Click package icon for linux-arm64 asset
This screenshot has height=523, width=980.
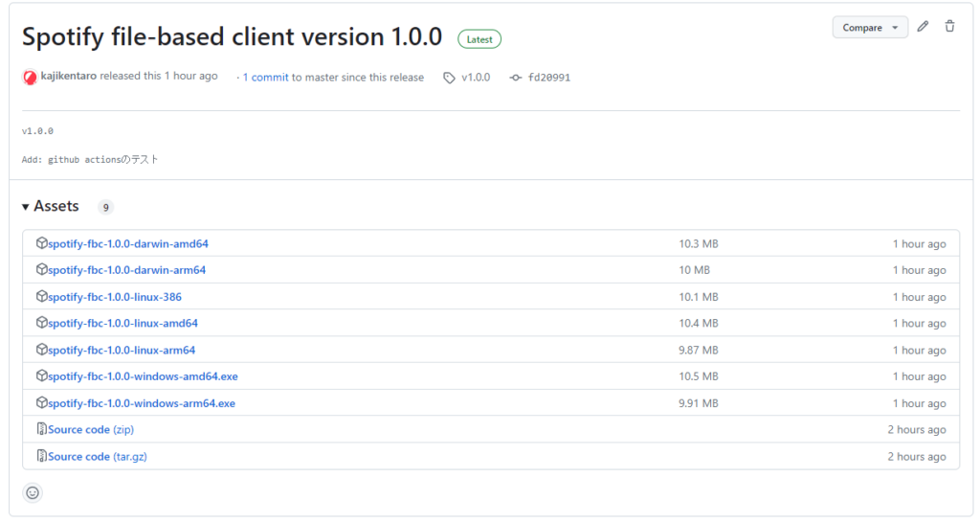pos(41,349)
